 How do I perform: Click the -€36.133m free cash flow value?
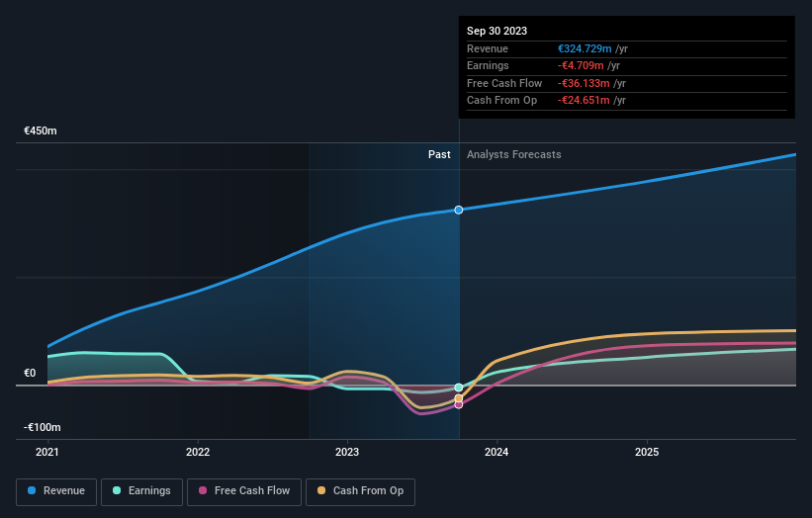(584, 83)
